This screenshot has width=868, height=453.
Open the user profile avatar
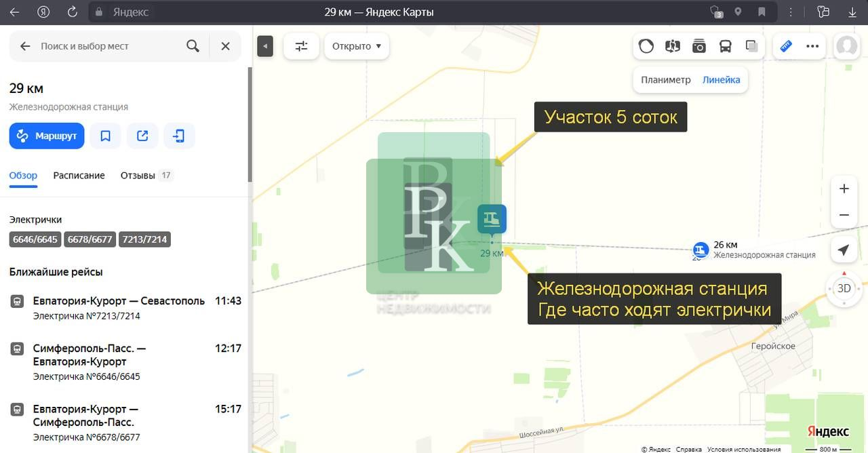[x=846, y=46]
